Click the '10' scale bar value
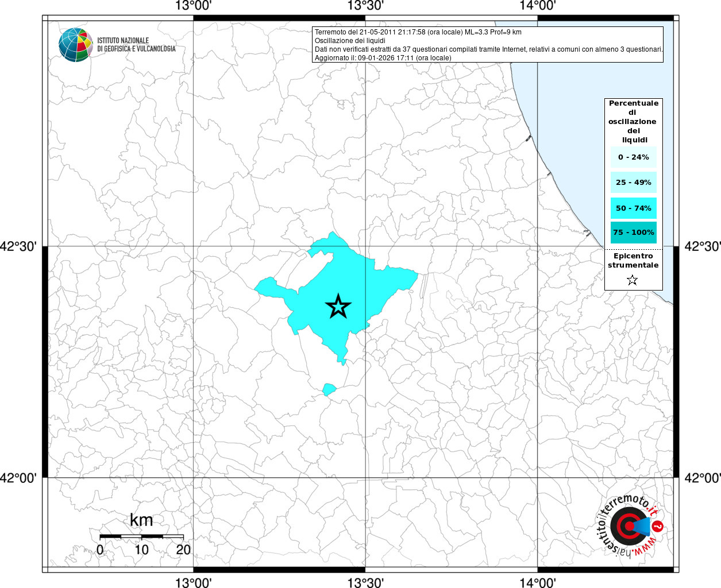Image resolution: width=721 pixels, height=588 pixels. (141, 550)
